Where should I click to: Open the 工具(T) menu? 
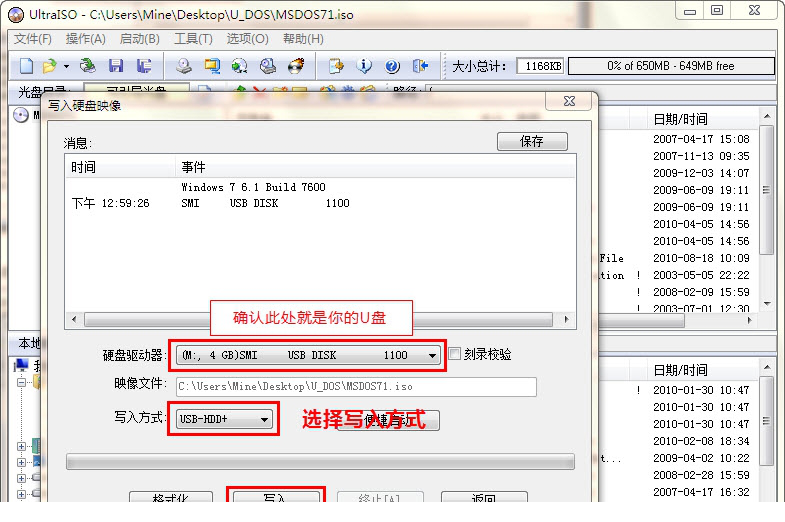(x=193, y=39)
